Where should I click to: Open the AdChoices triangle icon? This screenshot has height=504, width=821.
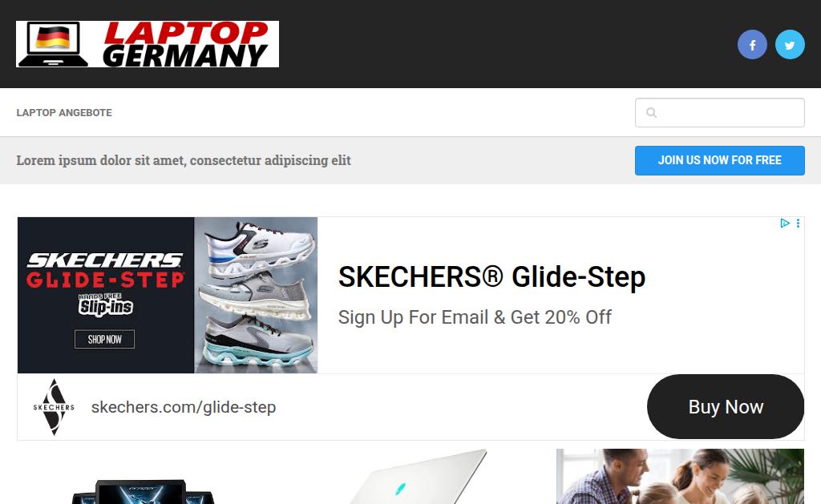tap(784, 224)
